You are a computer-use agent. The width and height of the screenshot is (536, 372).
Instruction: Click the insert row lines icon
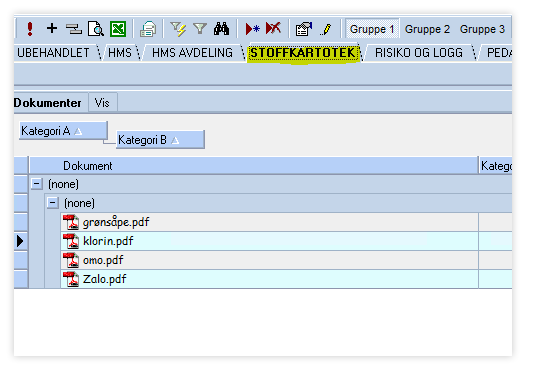click(x=73, y=29)
